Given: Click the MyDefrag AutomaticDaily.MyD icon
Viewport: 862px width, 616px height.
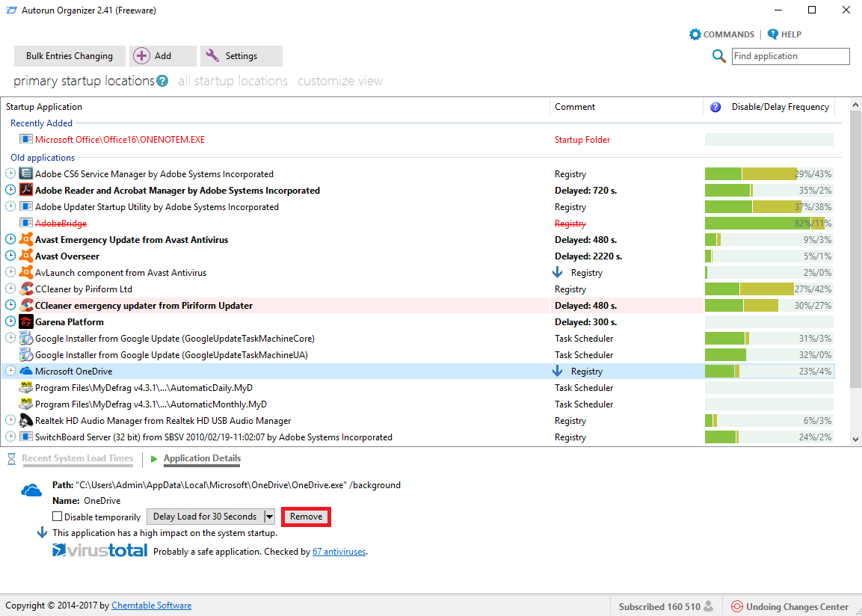Looking at the screenshot, I should click(x=26, y=388).
